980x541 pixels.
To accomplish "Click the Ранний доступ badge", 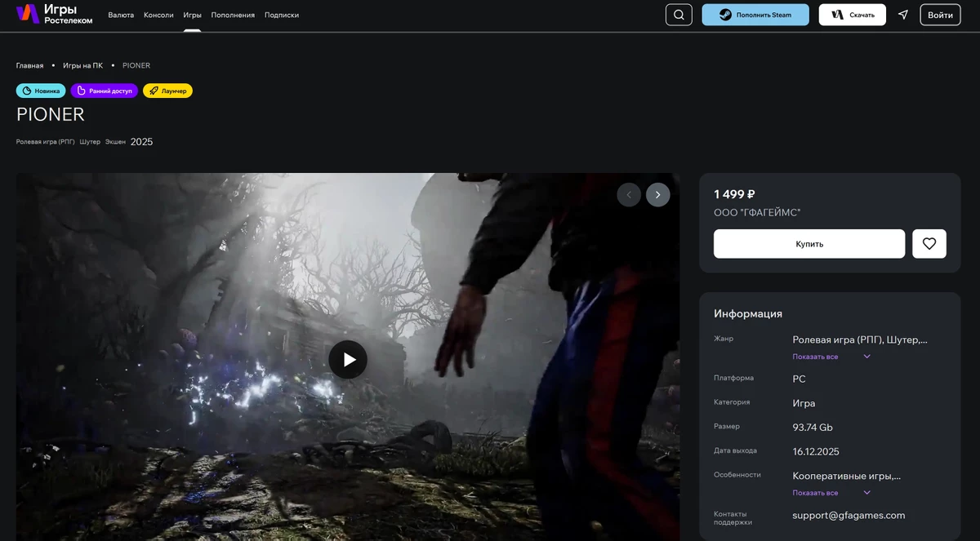I will click(x=104, y=91).
